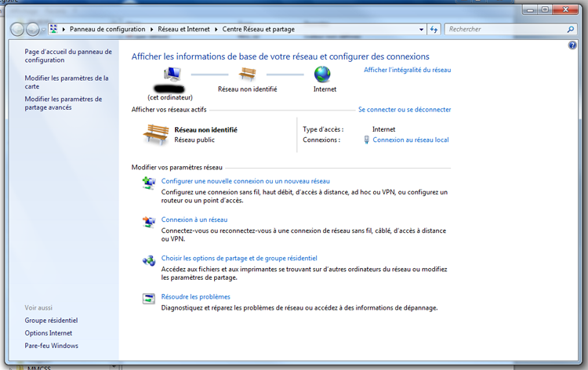Click the network plug icon beside Connexion au réseau local
Image resolution: width=588 pixels, height=370 pixels.
366,140
